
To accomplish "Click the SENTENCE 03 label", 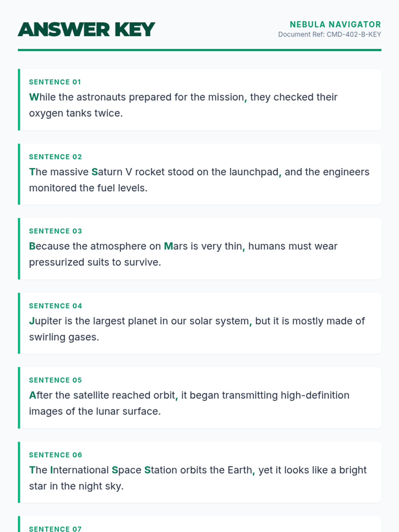I will (55, 231).
